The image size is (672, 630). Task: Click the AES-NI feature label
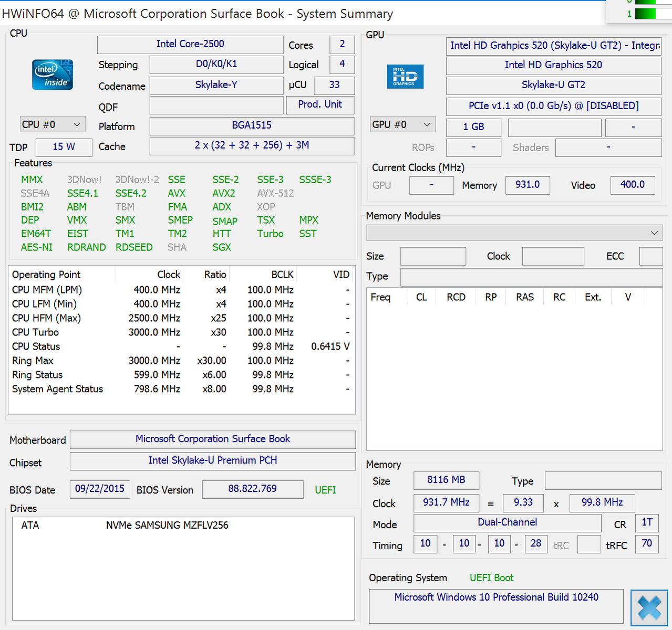[37, 247]
